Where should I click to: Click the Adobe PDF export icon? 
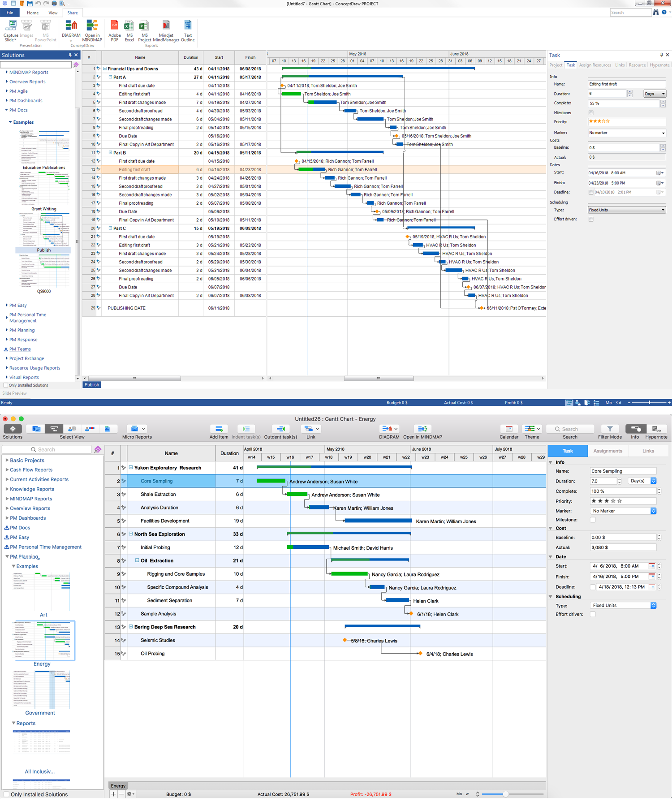(x=114, y=30)
